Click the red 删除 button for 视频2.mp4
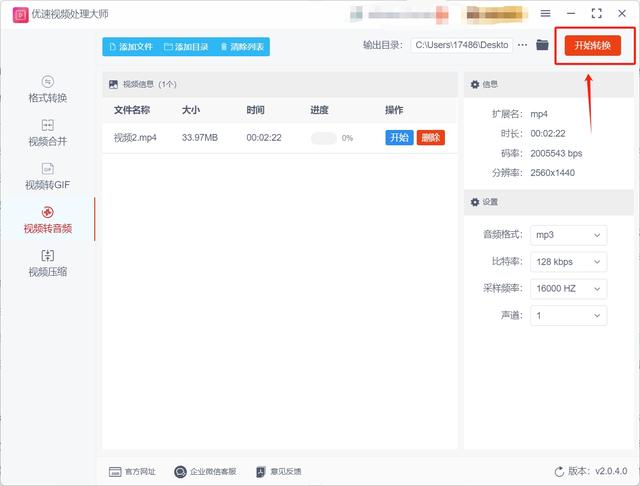 [x=431, y=138]
